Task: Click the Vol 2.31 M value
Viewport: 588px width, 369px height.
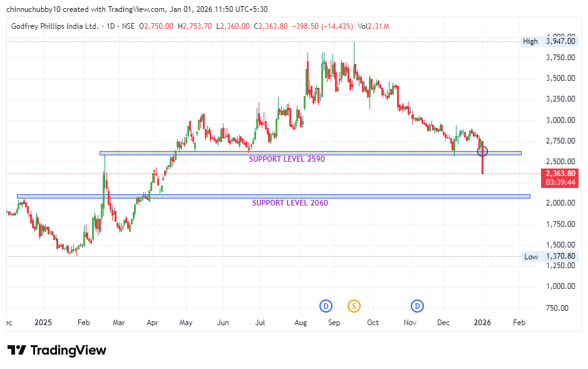Action: pyautogui.click(x=373, y=26)
